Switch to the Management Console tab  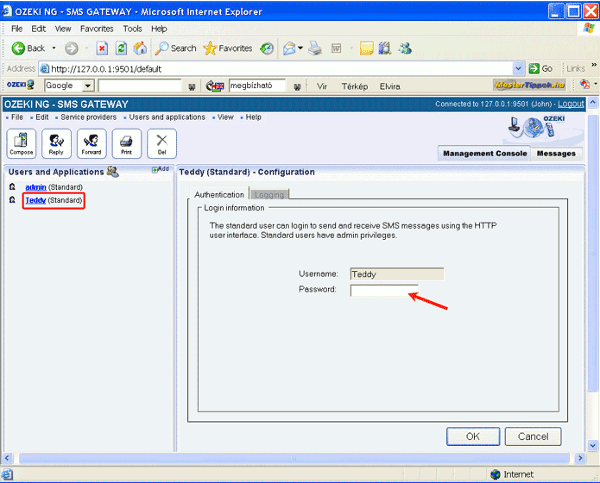484,153
